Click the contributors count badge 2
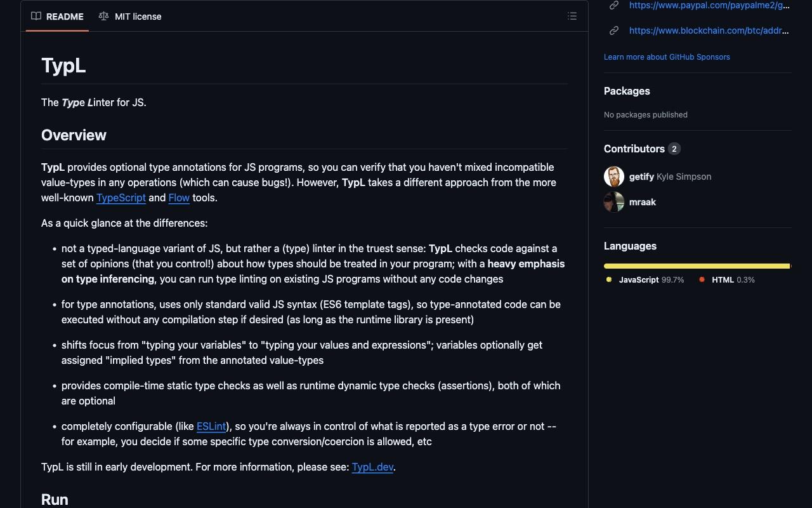812x508 pixels. (x=674, y=149)
